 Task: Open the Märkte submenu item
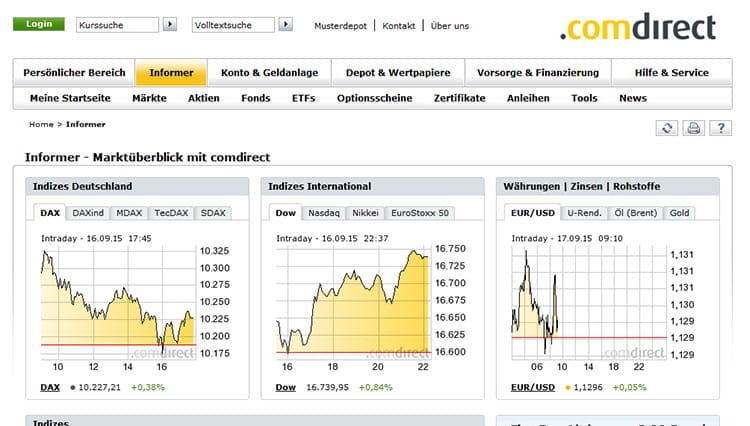pos(149,98)
